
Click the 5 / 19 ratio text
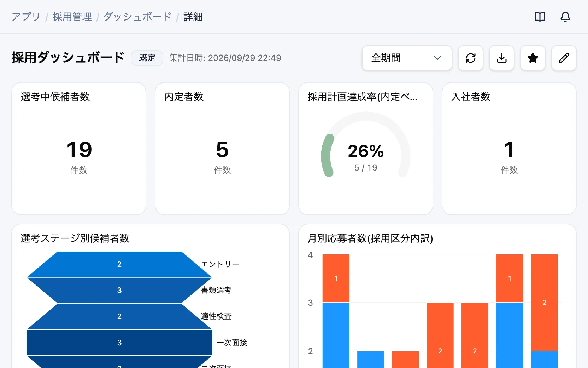[x=366, y=168]
